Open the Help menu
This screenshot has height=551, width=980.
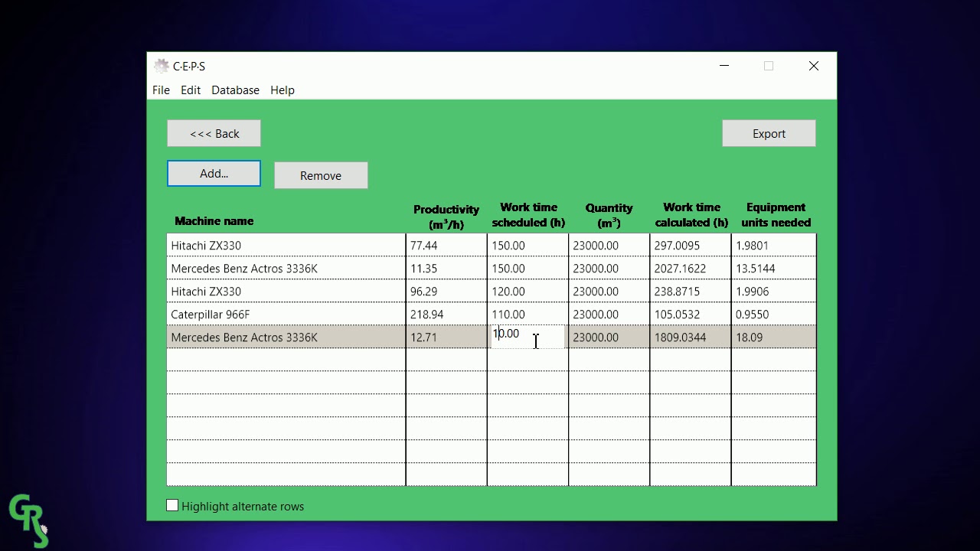[283, 90]
